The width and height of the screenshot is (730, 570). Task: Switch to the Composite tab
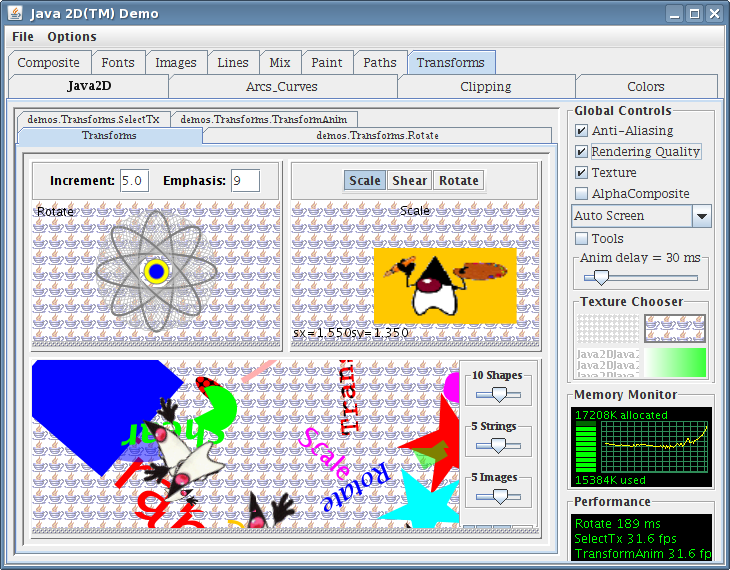click(x=48, y=63)
